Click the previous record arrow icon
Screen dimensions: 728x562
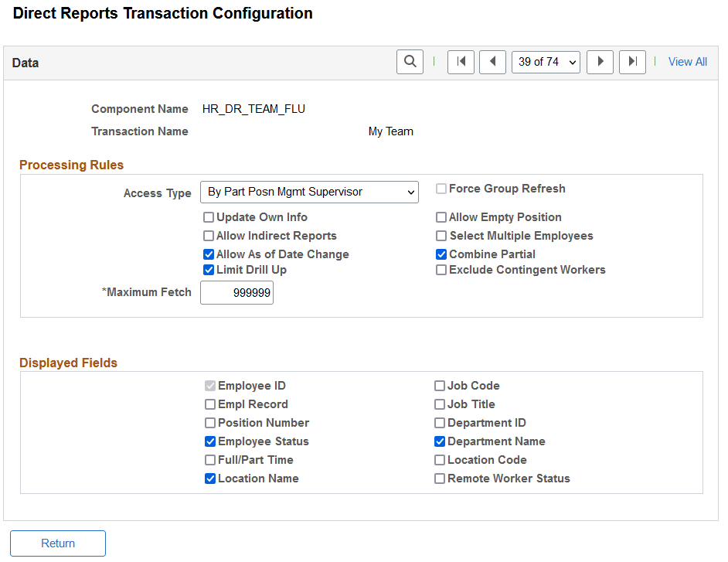[492, 61]
